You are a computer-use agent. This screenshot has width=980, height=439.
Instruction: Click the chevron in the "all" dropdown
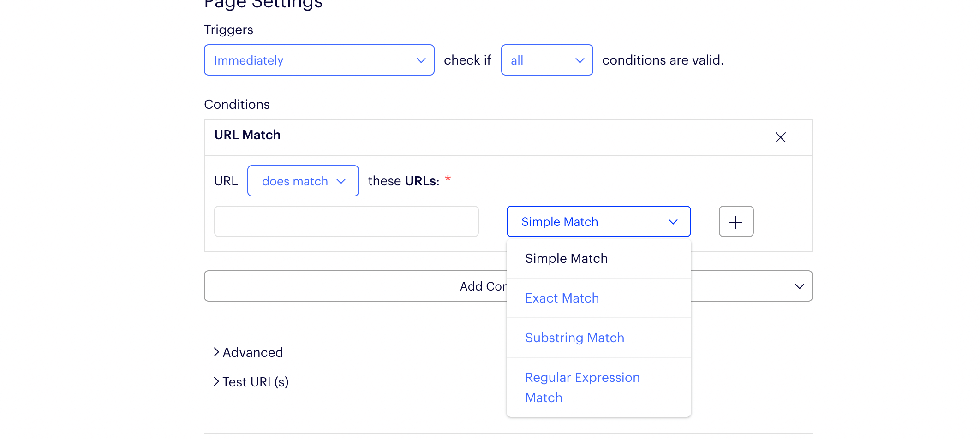pos(580,60)
